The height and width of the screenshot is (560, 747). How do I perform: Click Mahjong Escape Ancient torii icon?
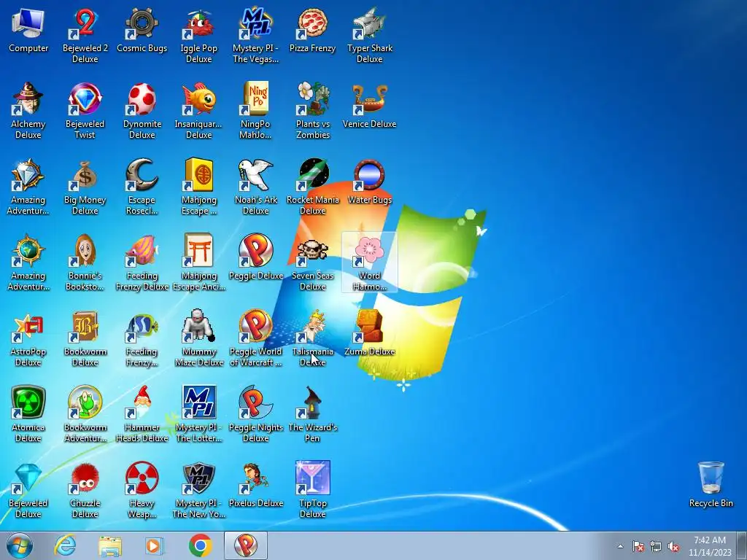198,262
